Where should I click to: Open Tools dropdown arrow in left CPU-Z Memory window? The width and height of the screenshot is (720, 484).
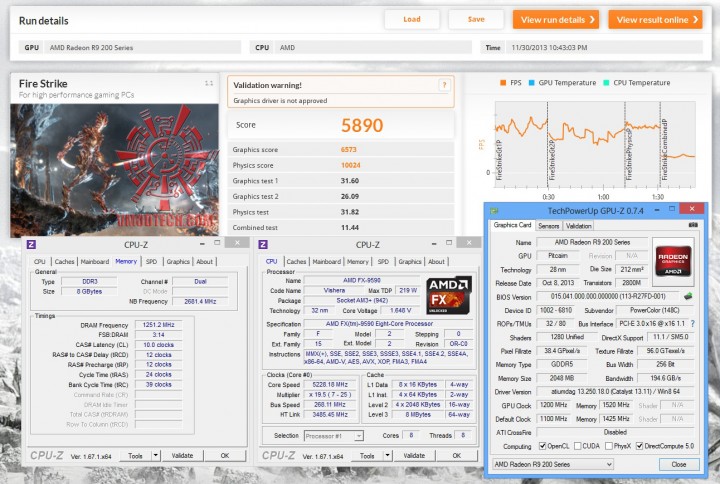point(156,456)
